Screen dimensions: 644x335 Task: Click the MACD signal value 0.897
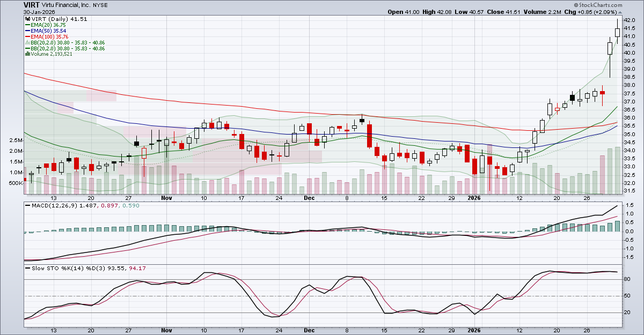pyautogui.click(x=110, y=206)
